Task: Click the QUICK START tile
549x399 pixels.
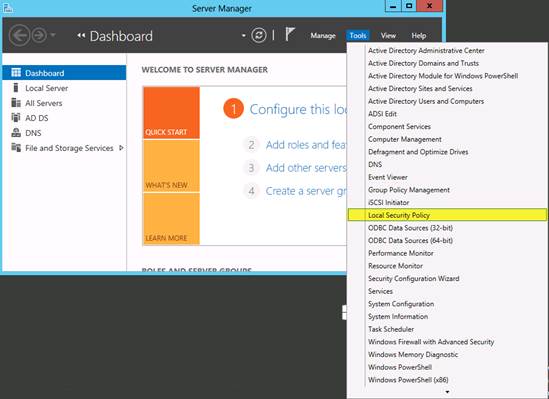Action: tap(171, 113)
